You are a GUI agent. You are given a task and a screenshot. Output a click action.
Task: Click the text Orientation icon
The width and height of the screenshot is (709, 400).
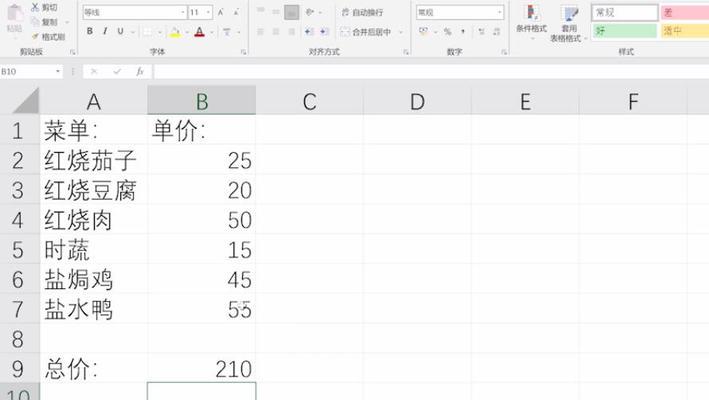tap(310, 12)
